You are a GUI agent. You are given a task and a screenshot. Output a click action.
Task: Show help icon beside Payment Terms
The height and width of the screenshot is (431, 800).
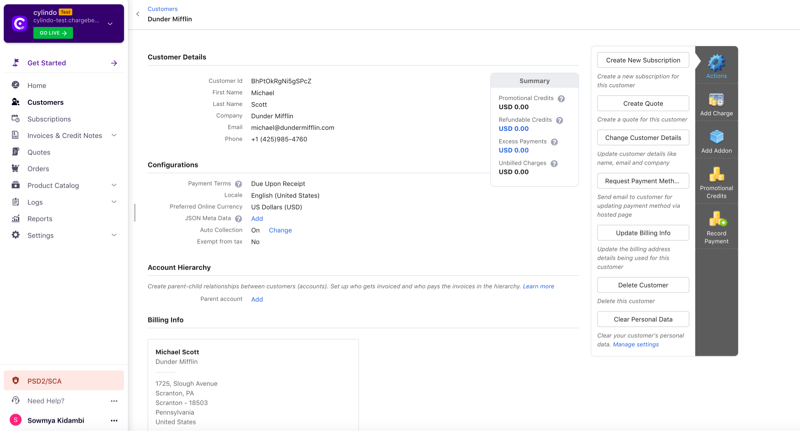point(238,184)
